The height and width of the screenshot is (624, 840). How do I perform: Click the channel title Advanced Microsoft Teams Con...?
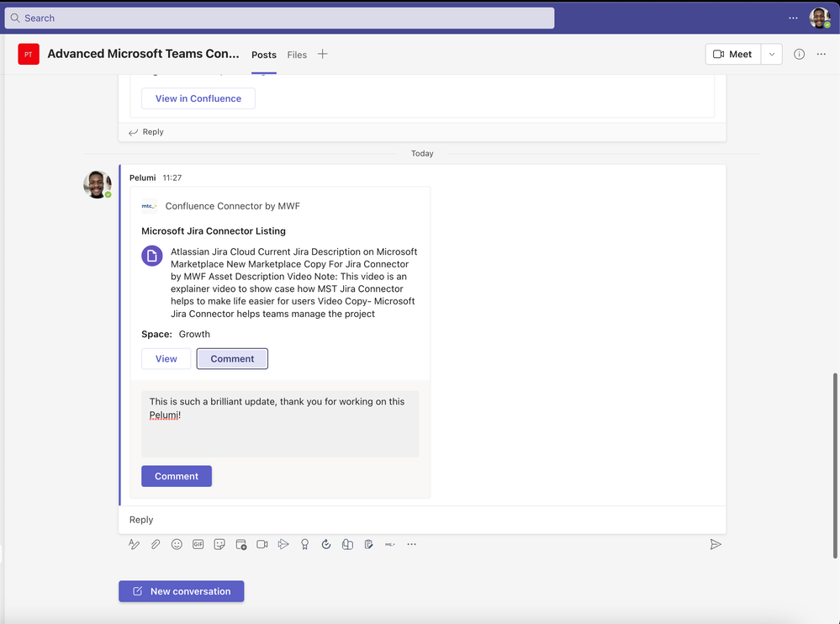[144, 54]
